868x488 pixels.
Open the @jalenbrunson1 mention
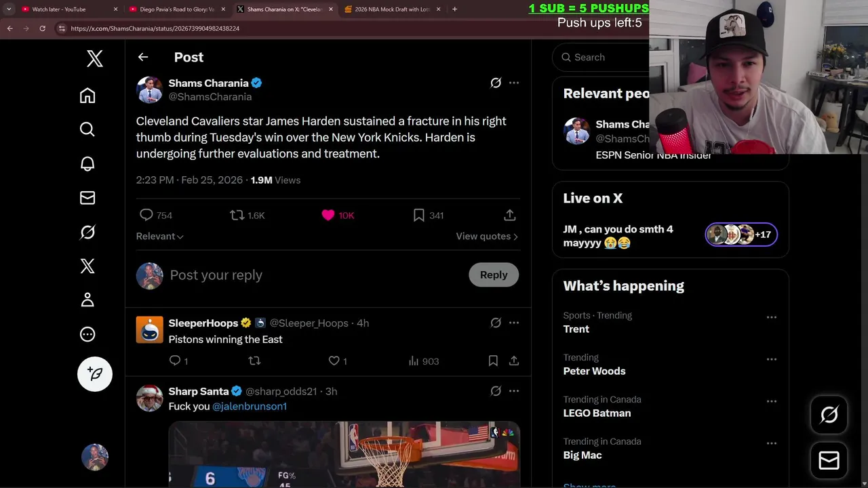click(250, 406)
